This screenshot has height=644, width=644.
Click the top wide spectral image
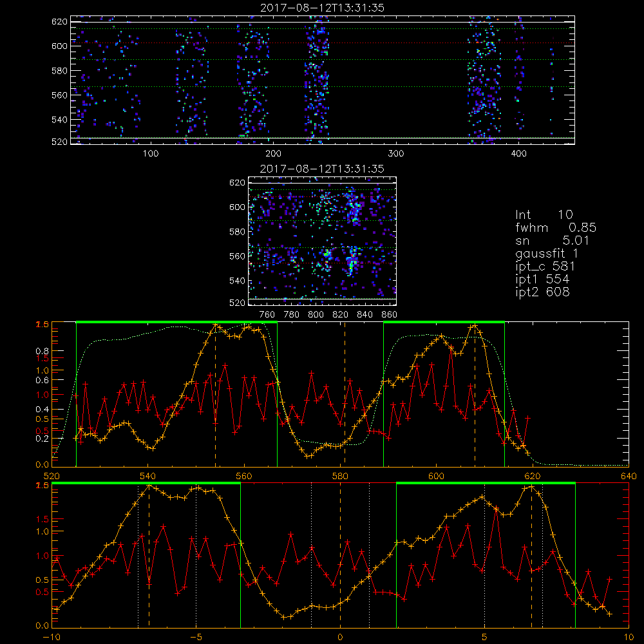coord(323,80)
